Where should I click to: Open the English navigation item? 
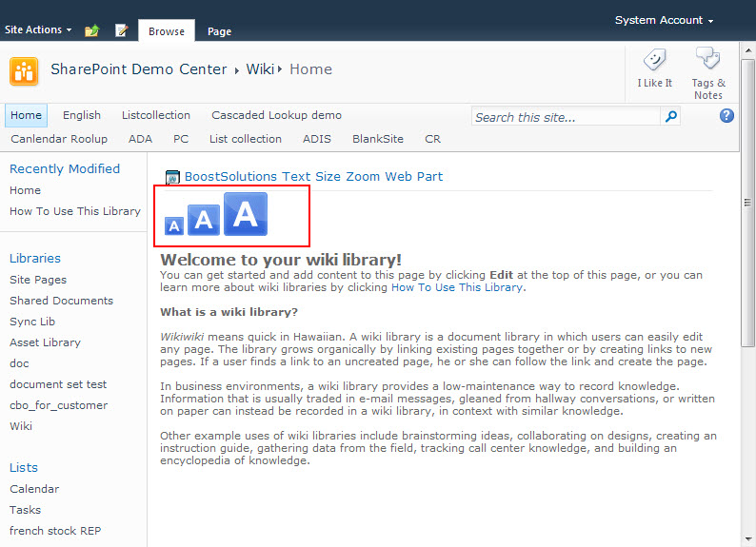point(82,115)
